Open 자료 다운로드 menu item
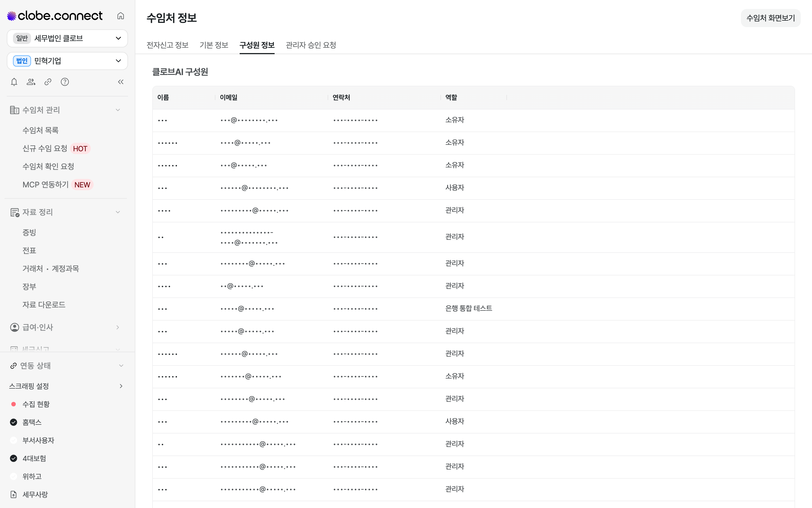 tap(44, 305)
